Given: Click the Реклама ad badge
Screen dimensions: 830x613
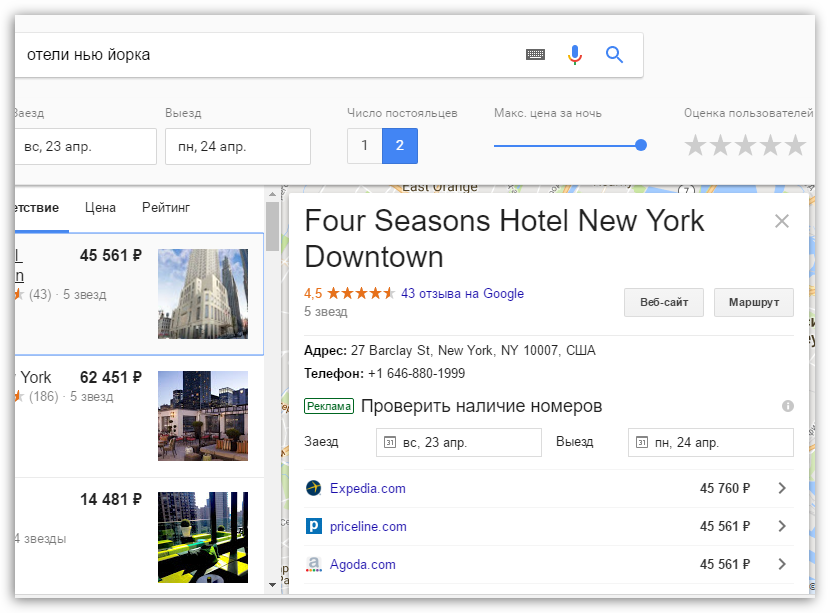Looking at the screenshot, I should (329, 406).
